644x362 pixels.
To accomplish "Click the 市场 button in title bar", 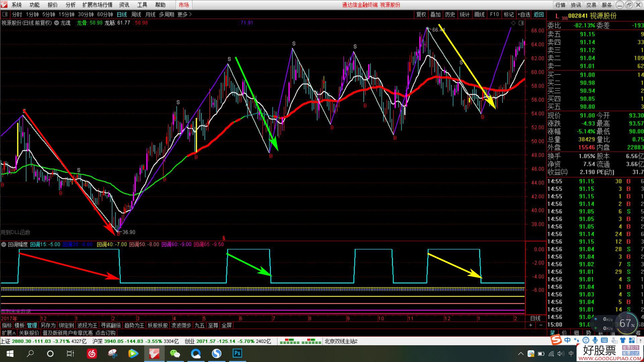I will click(x=184, y=5).
